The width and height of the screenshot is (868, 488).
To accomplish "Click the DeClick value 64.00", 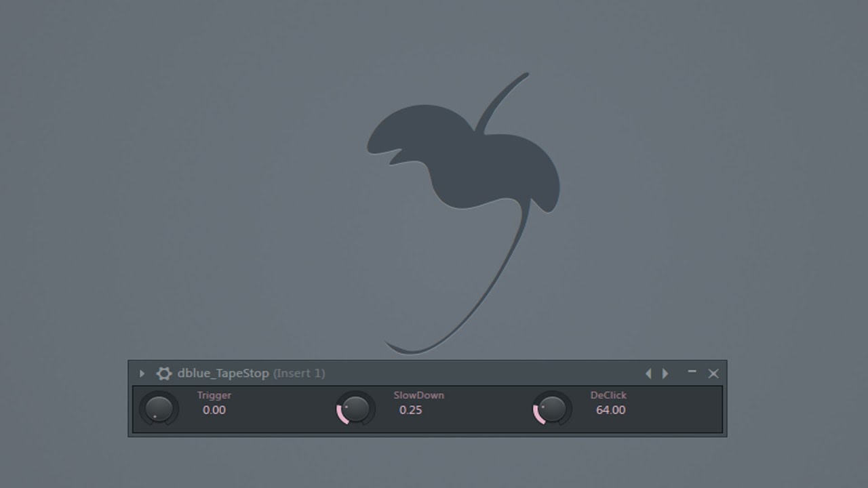I will coord(611,410).
